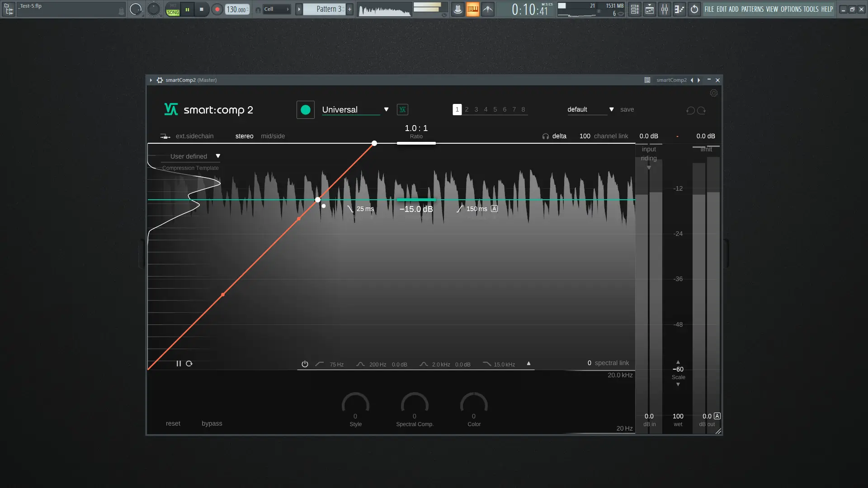This screenshot has width=868, height=488.
Task: Click the redo arrow in smart:comp
Action: click(701, 111)
